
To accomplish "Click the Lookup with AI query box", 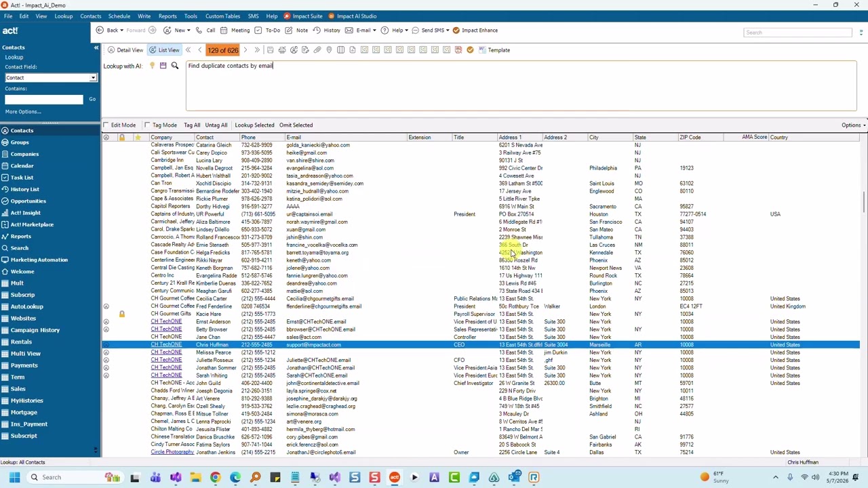I will (521, 85).
